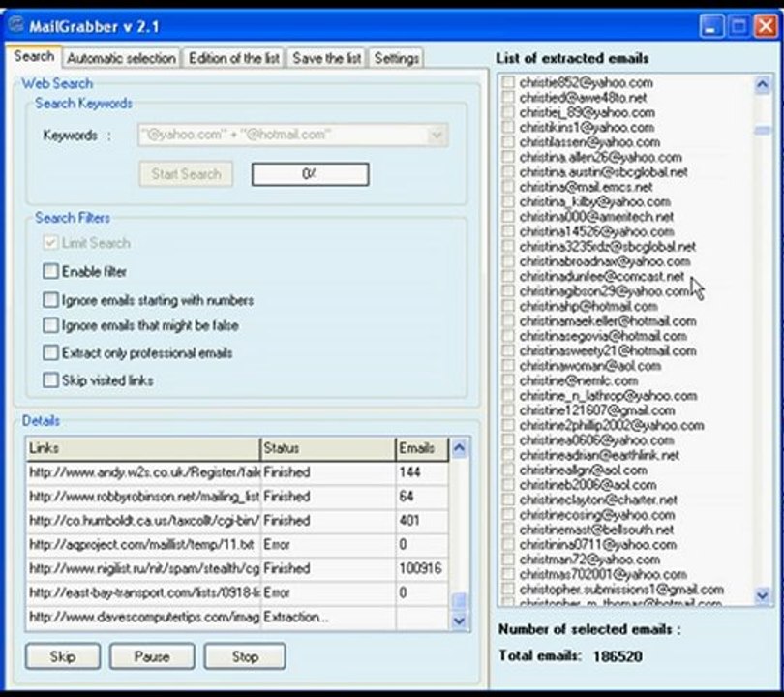784x697 pixels.
Task: Click the Start Search button
Action: click(x=186, y=174)
